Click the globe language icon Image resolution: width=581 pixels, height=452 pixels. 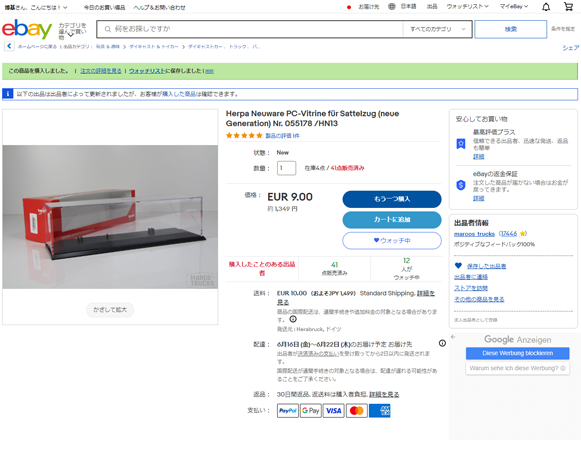tap(392, 6)
